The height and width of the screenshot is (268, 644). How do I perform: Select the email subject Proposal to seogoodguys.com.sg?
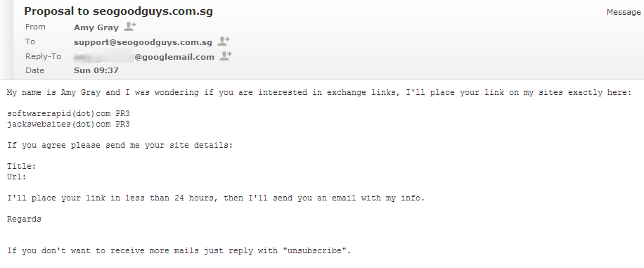[118, 11]
